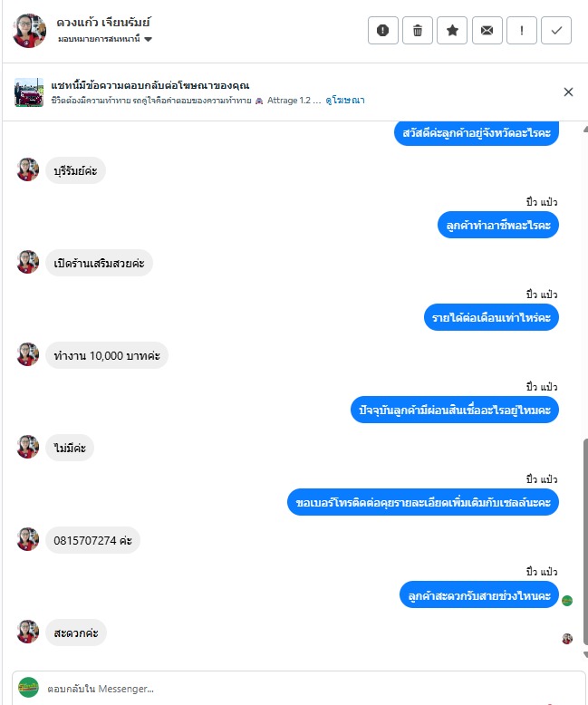The height and width of the screenshot is (705, 588).
Task: Mark conversation as unread with envelope icon
Action: pyautogui.click(x=487, y=31)
